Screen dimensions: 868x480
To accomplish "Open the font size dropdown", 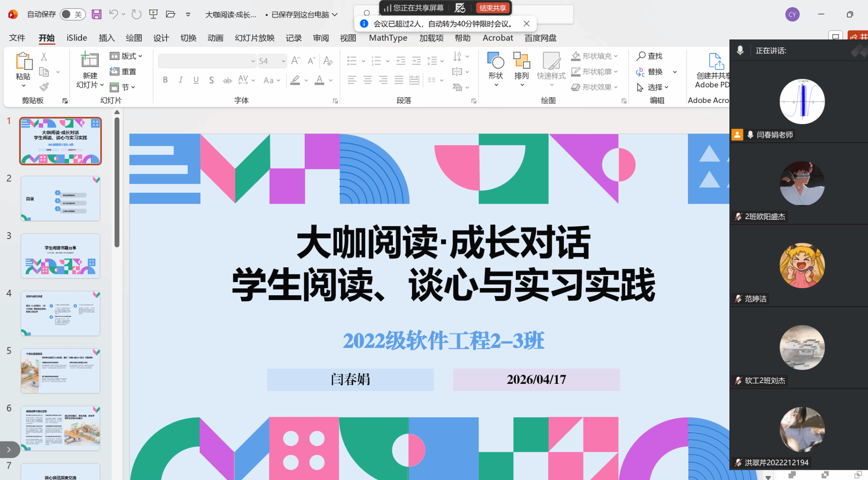I will [283, 61].
